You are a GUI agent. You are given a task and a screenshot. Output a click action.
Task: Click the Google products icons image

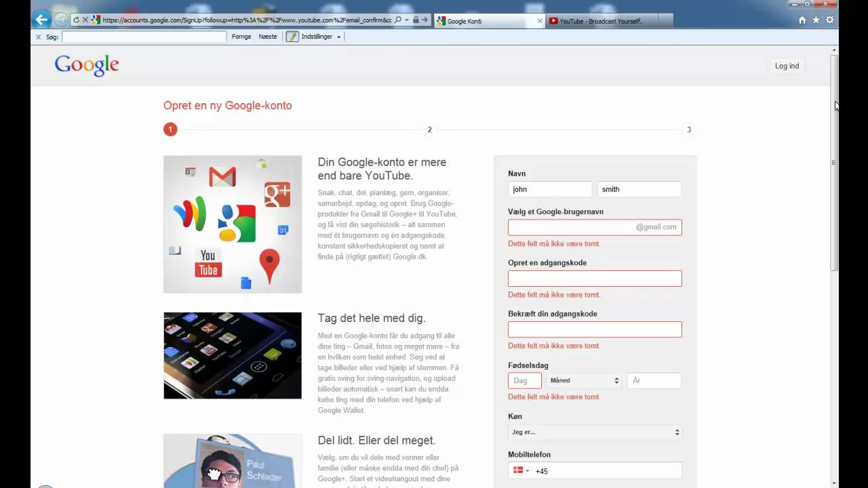[x=233, y=224]
